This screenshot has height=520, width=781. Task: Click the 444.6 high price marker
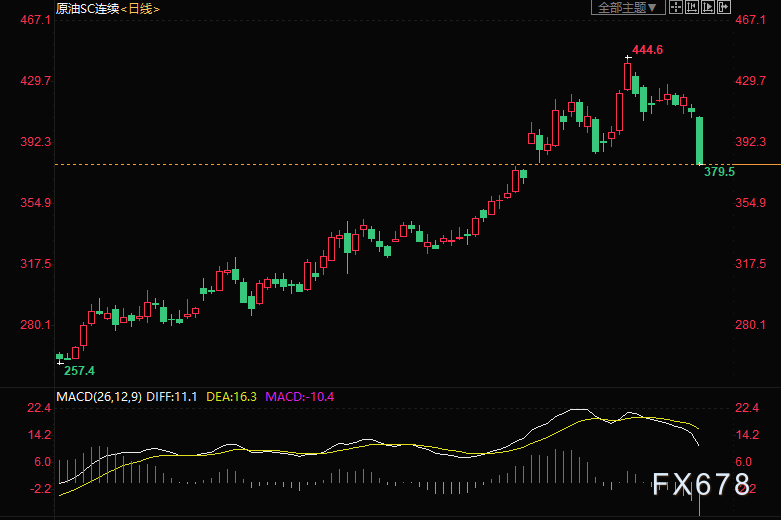(647, 50)
